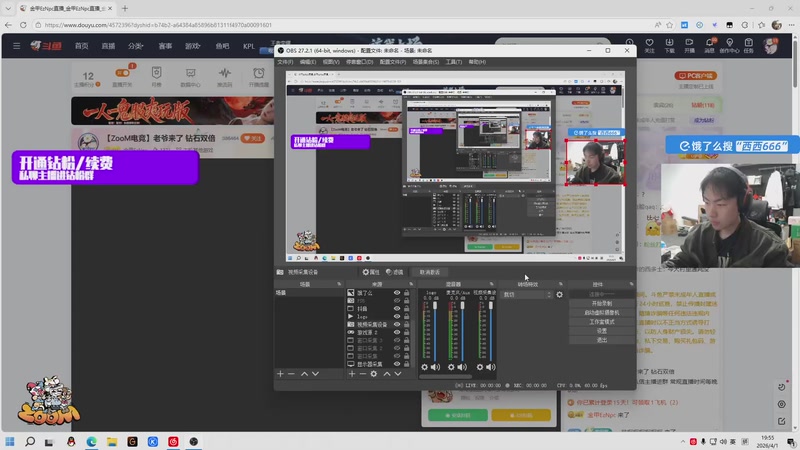Open OBS 场景集合(S) menu
The image size is (800, 450).
(x=426, y=62)
